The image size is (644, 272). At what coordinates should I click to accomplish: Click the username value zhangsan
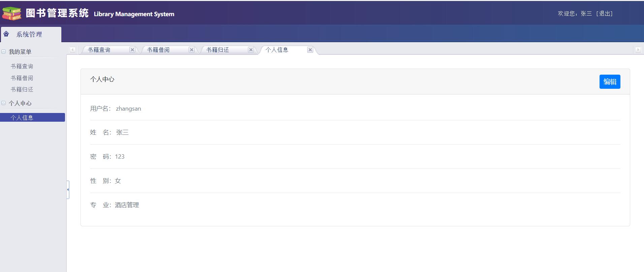[128, 109]
